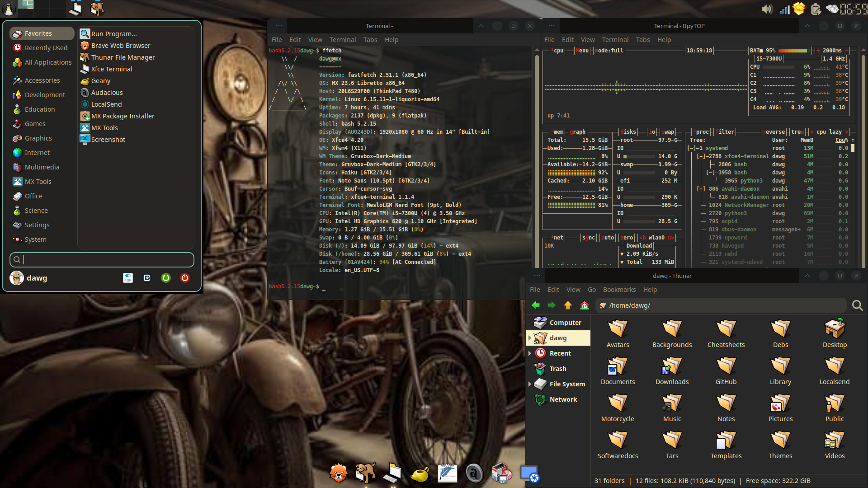Open the Avatars folder

[x=618, y=334]
